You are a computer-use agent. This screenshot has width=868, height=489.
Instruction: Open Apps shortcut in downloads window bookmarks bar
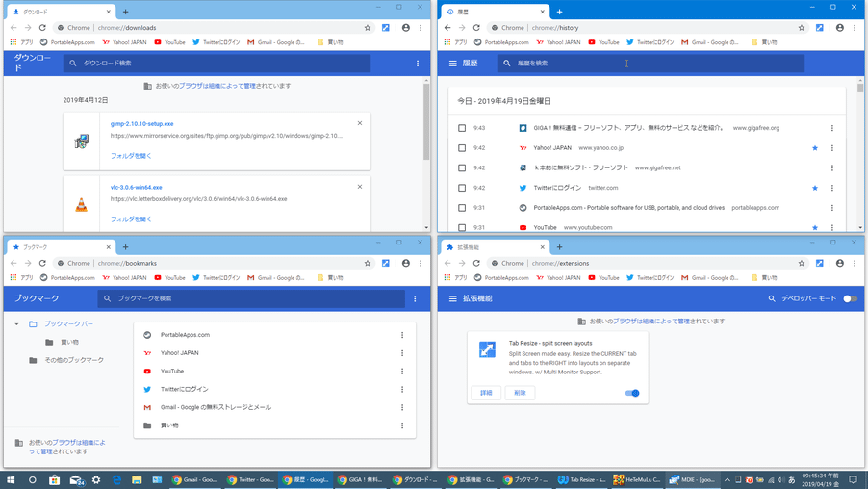coord(21,42)
